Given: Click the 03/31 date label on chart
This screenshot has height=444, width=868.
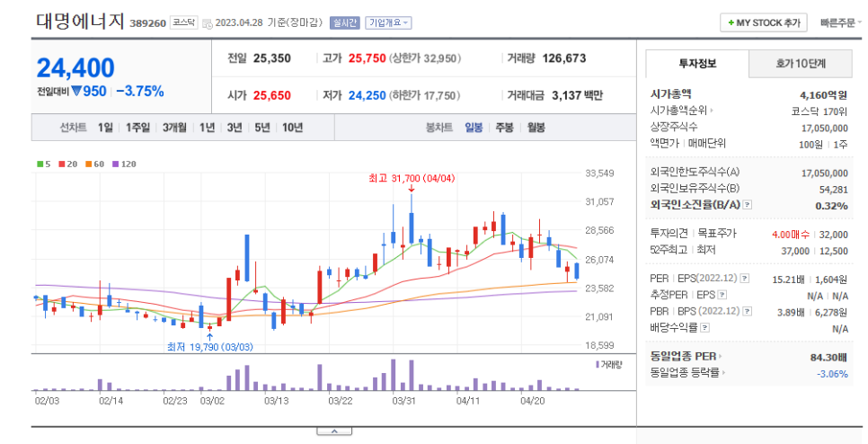Looking at the screenshot, I should 404,401.
